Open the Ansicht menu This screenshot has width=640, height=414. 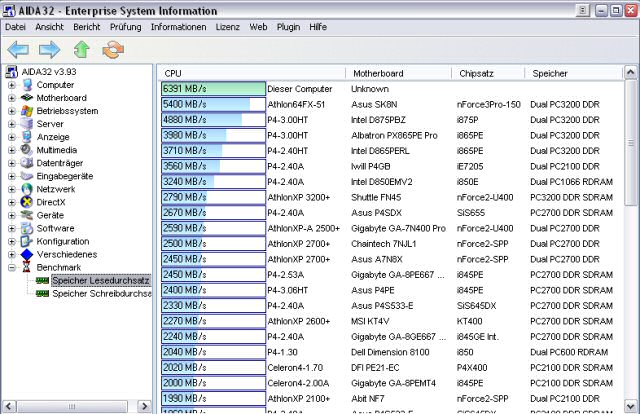pos(49,27)
